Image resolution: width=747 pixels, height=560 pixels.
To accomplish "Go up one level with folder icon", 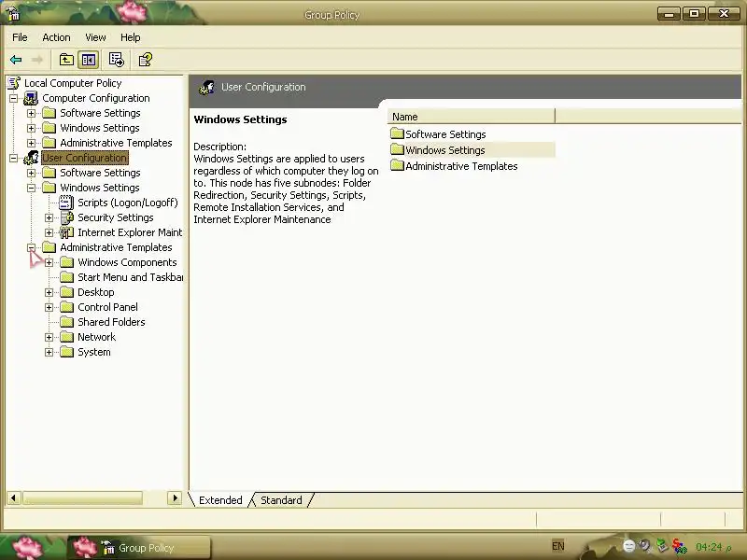I will tap(66, 60).
